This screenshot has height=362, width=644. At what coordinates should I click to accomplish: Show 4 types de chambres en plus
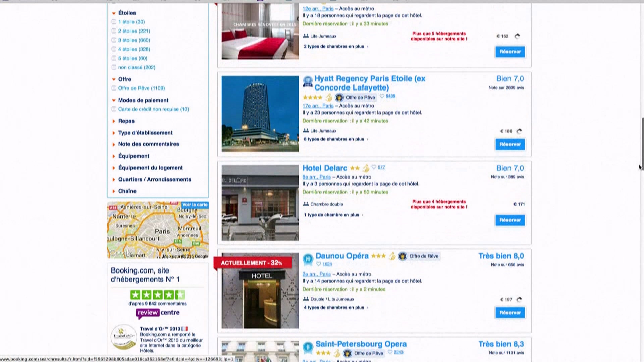pos(336,307)
